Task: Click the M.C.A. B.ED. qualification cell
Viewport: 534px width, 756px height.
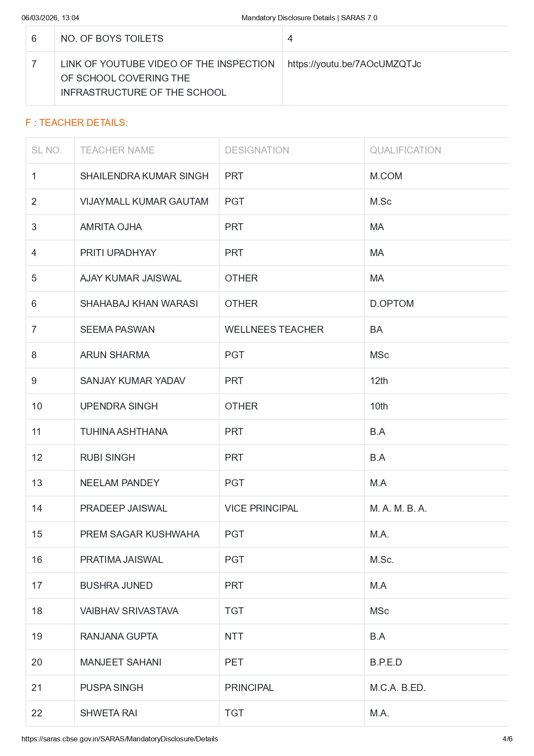Action: click(397, 688)
